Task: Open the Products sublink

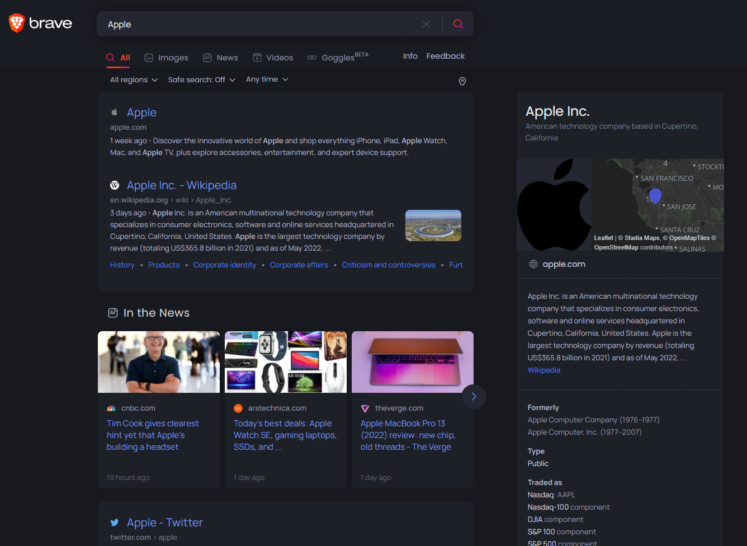Action: pos(164,265)
